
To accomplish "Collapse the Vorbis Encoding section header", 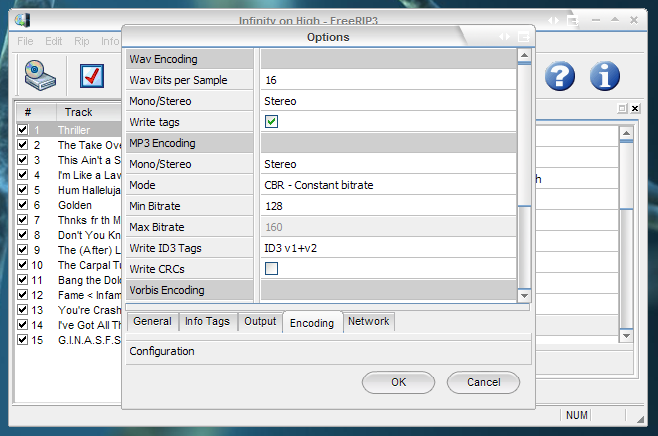I will 190,290.
